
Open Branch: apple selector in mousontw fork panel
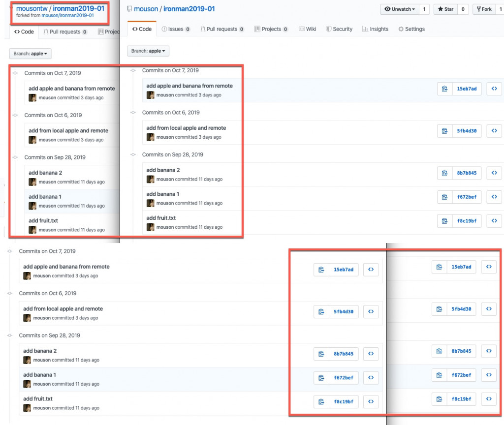(x=30, y=54)
